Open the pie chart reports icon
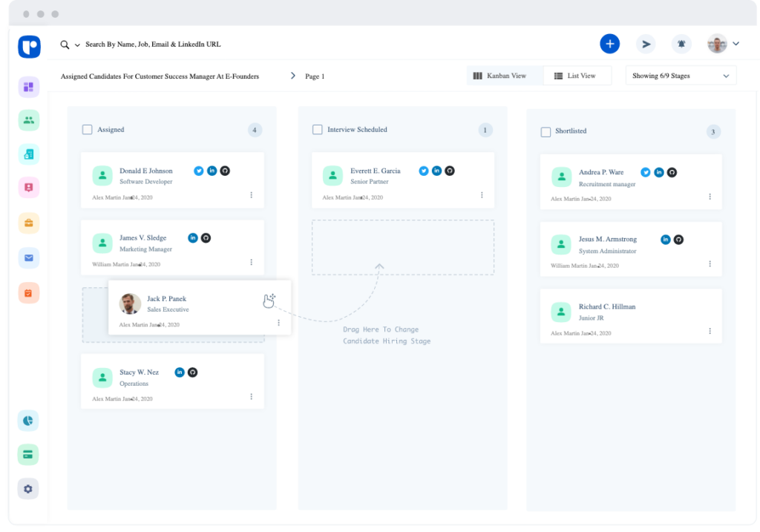Screen dimensions: 760x532 click(28, 421)
